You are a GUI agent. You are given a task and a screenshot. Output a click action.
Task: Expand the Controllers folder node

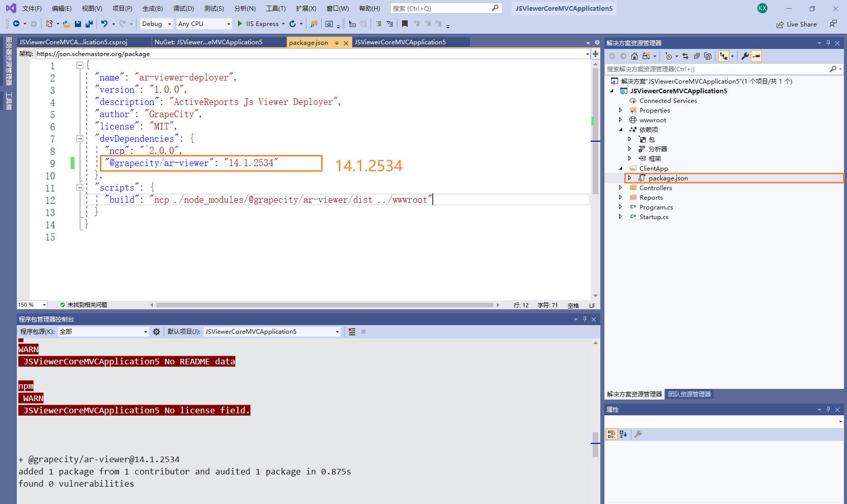pos(620,188)
